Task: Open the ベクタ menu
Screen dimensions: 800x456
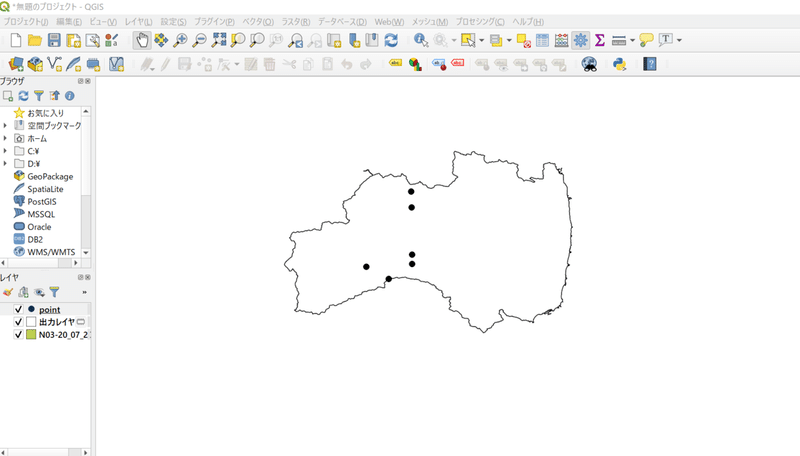Action: pyautogui.click(x=258, y=22)
